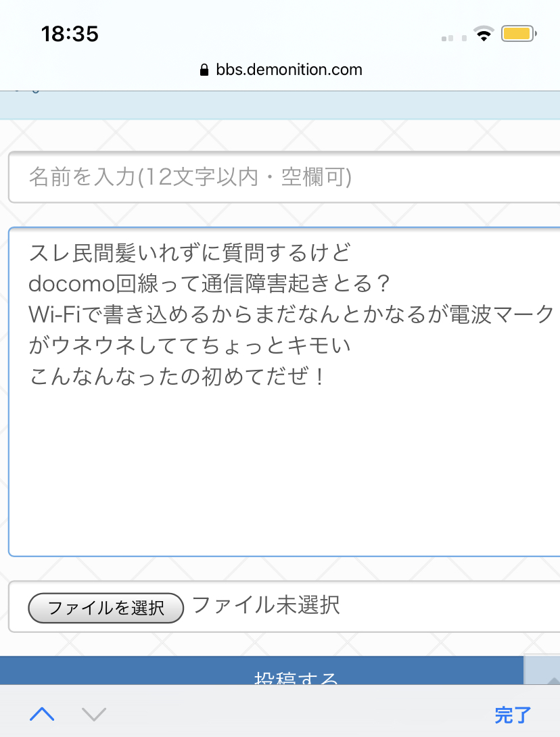Viewport: 560px width, 737px height.
Task: Tap the 18:35 clock
Action: click(x=70, y=34)
